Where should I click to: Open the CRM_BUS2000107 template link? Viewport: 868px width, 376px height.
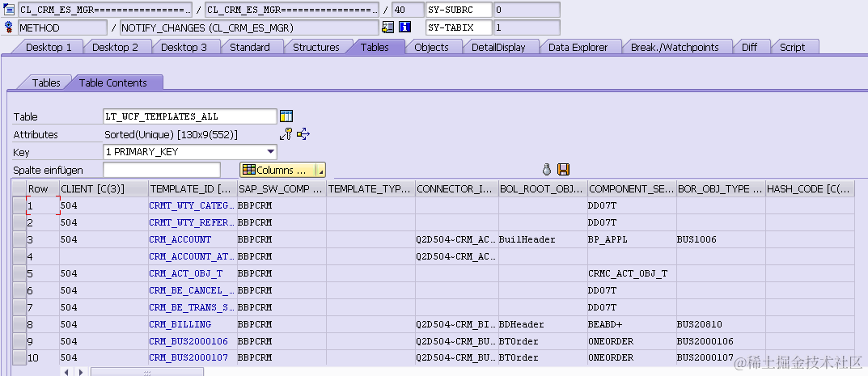188,357
